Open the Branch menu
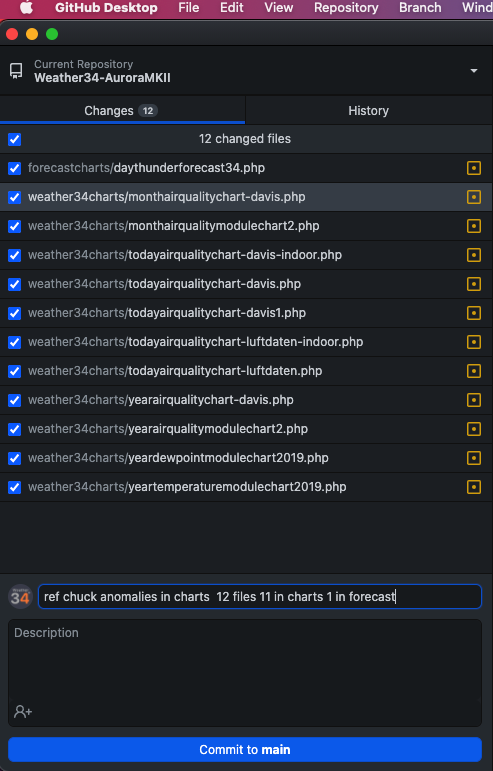 (420, 7)
